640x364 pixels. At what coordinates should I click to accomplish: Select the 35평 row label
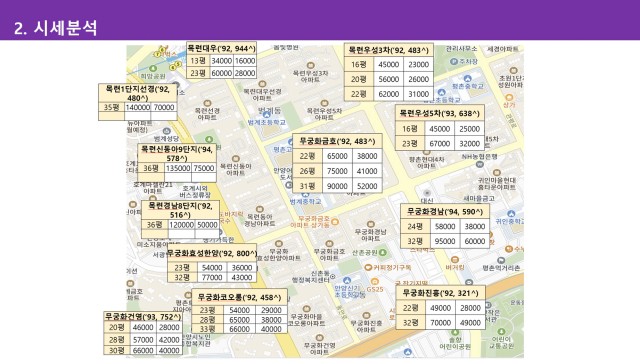[111, 107]
